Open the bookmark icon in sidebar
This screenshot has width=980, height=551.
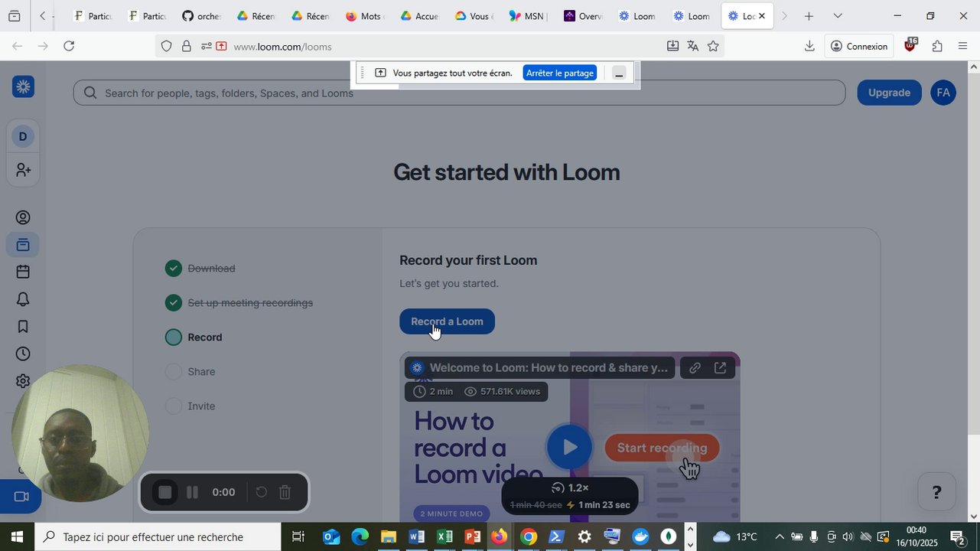pyautogui.click(x=23, y=327)
